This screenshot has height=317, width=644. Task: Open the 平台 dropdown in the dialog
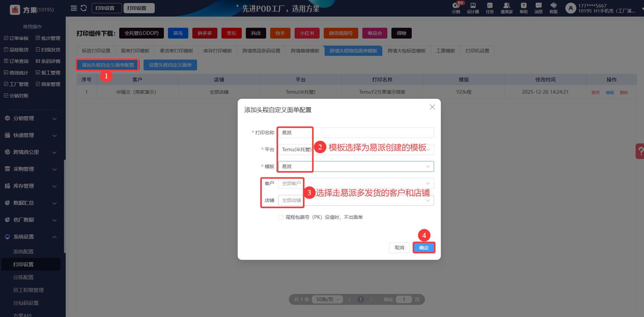click(x=356, y=150)
